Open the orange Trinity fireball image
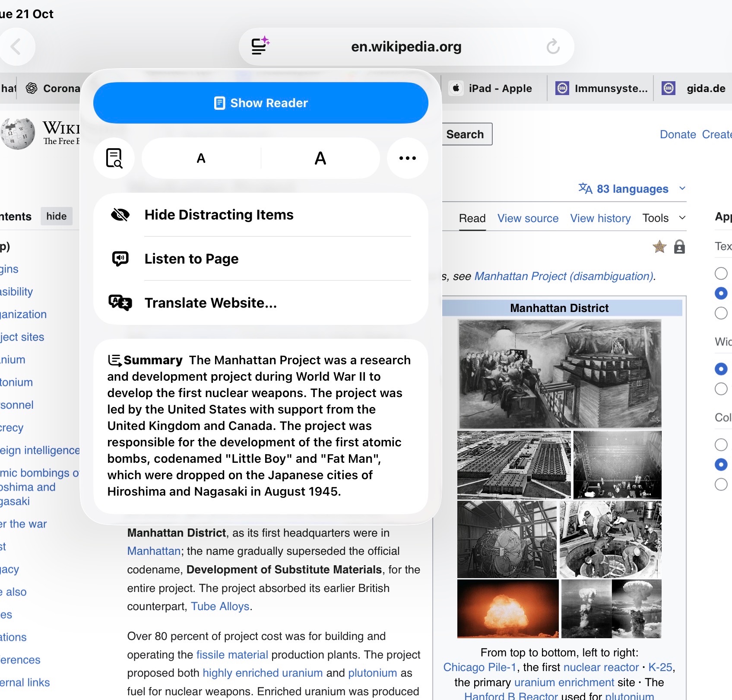 click(x=508, y=609)
